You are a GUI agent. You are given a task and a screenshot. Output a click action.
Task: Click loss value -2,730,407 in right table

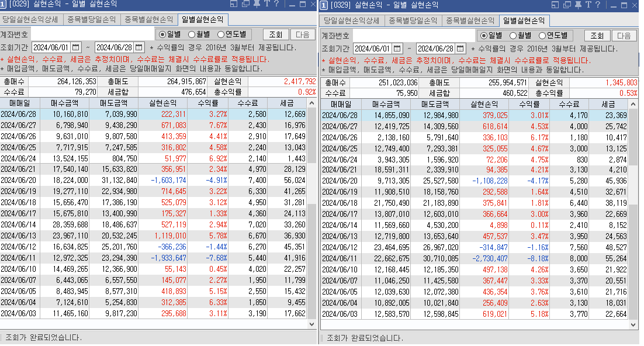(490, 258)
